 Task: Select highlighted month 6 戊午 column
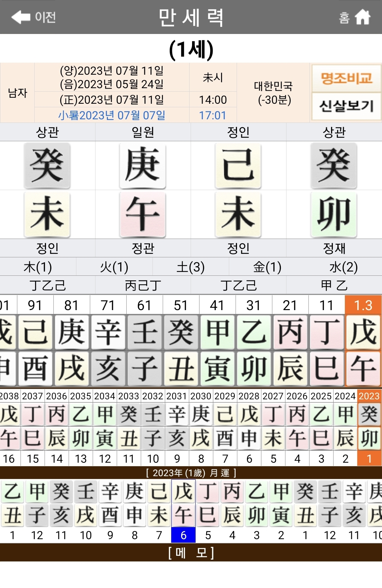(183, 511)
